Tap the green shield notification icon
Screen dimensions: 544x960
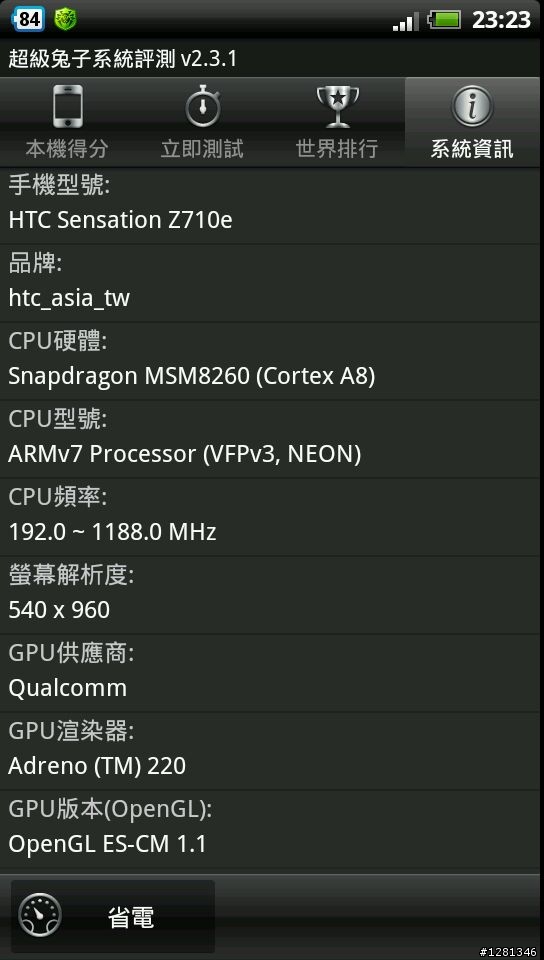point(65,20)
